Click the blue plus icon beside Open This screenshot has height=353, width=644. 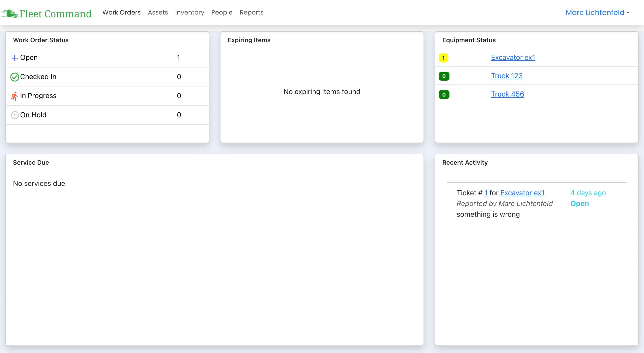(15, 58)
